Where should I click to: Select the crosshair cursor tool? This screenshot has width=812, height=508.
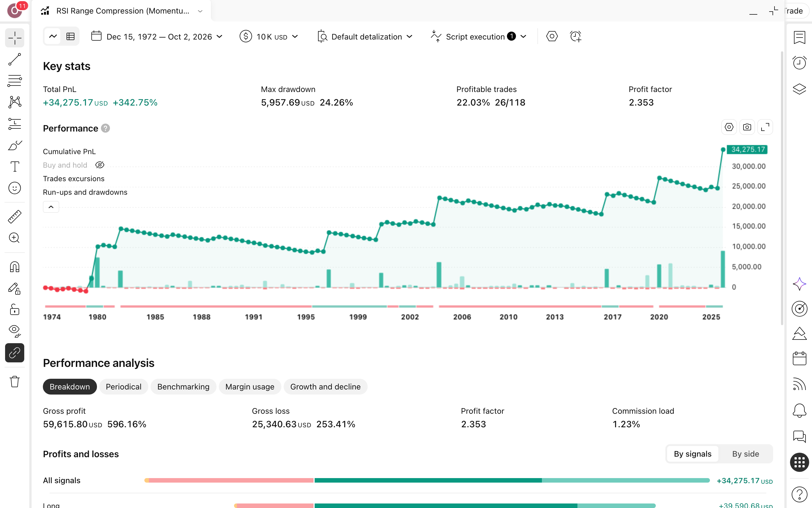pos(14,38)
